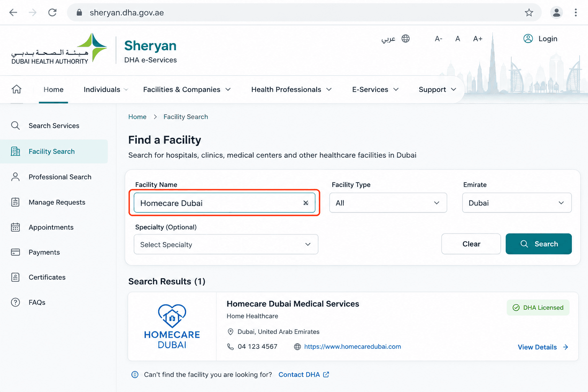
Task: Click the Login user icon
Action: coord(528,39)
